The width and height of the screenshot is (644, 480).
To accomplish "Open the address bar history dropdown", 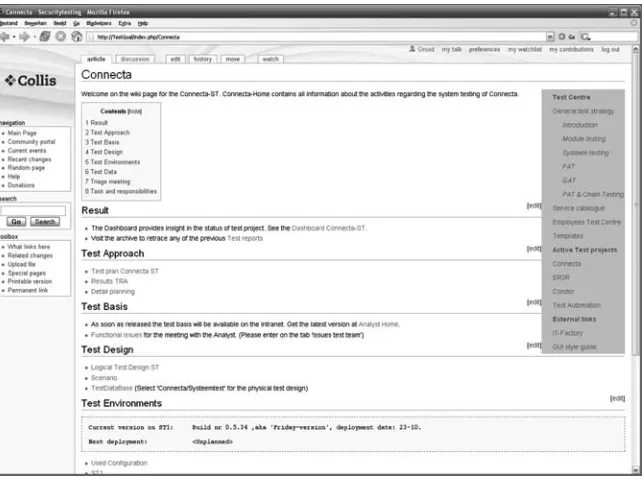I will click(x=550, y=37).
